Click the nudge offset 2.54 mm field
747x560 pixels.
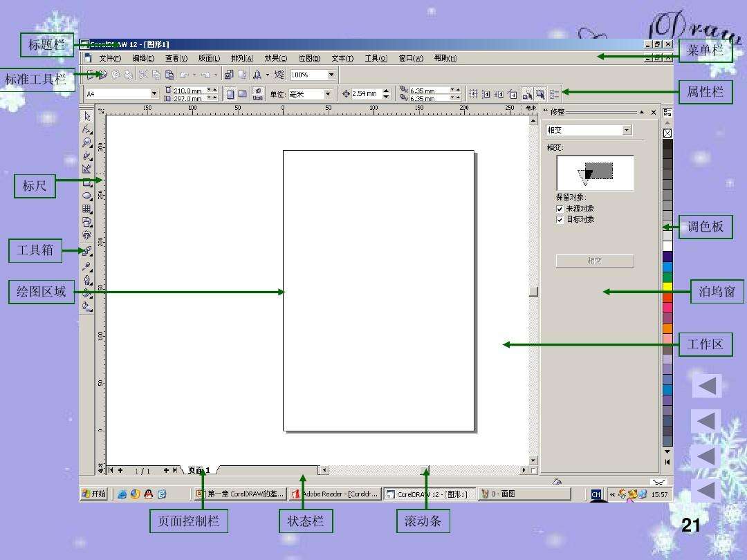(367, 94)
